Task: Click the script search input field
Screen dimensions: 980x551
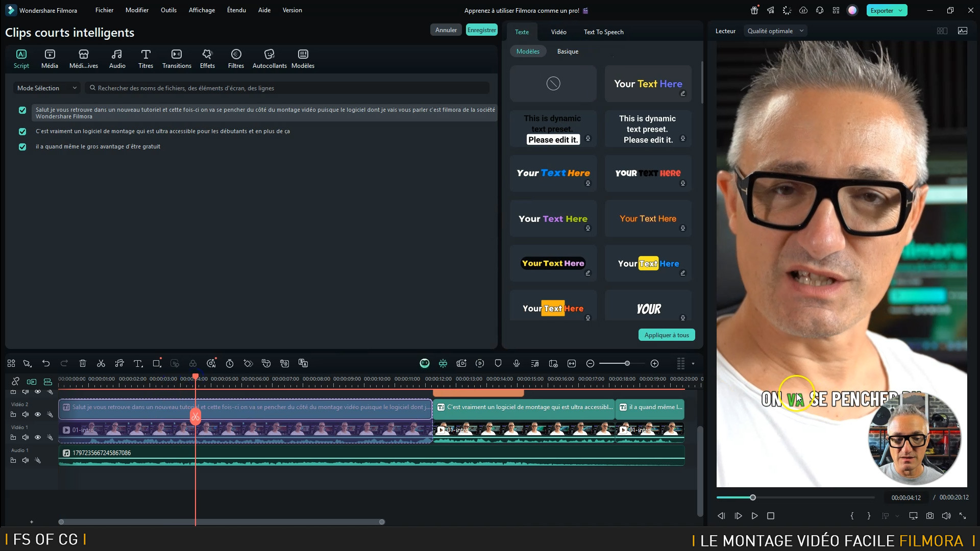Action: tap(287, 88)
